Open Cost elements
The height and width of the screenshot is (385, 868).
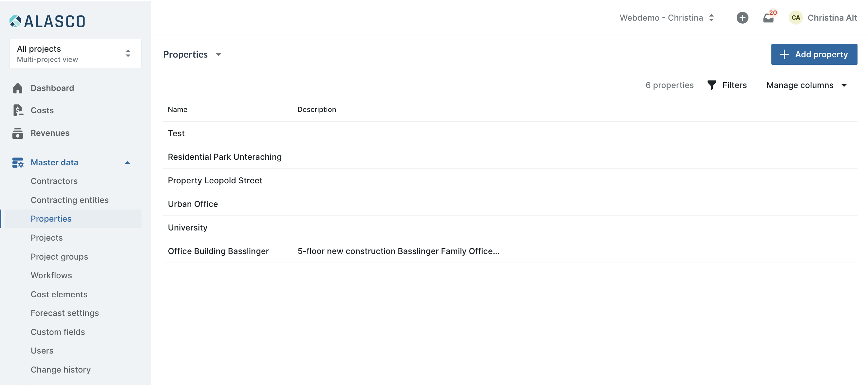tap(59, 294)
